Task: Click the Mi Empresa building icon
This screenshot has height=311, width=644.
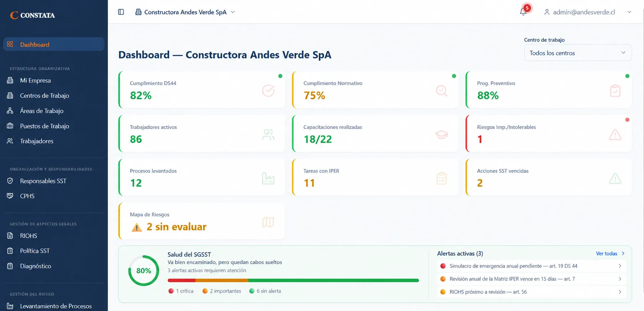Action: tap(10, 80)
